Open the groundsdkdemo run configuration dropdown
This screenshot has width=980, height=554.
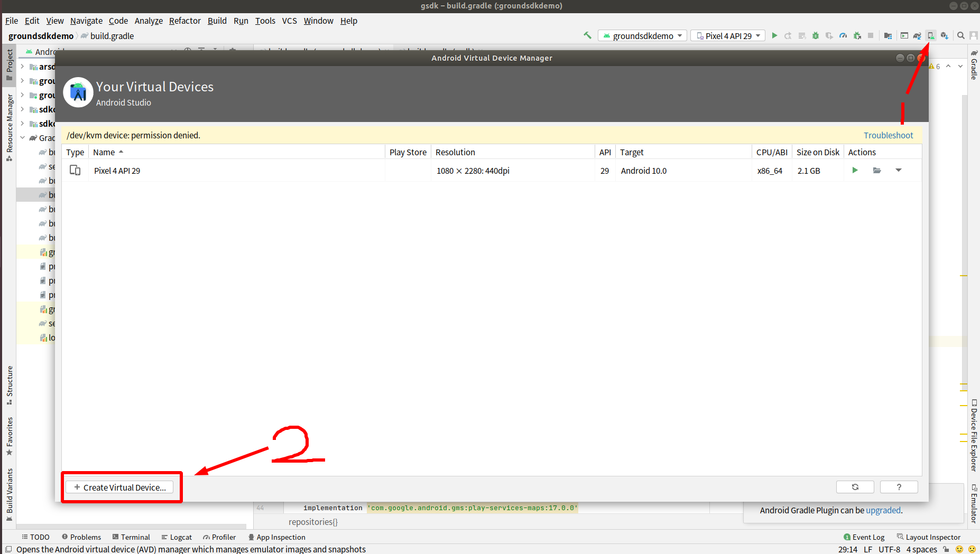click(642, 35)
